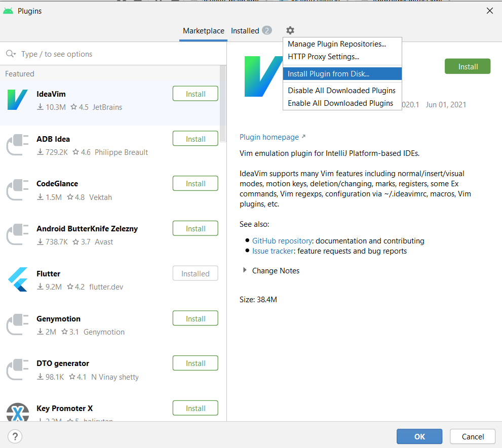
Task: Click the Genymotion plugin icon
Action: [x=18, y=324]
